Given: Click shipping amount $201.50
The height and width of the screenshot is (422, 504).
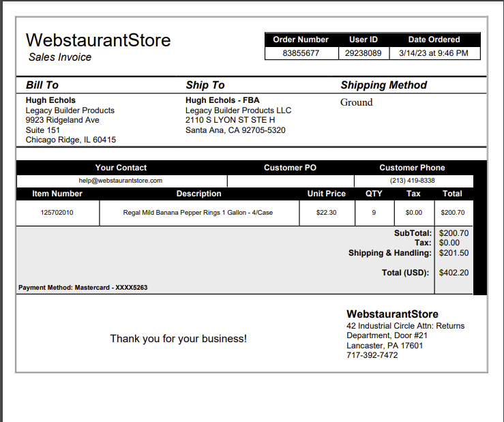Looking at the screenshot, I should pyautogui.click(x=454, y=253).
